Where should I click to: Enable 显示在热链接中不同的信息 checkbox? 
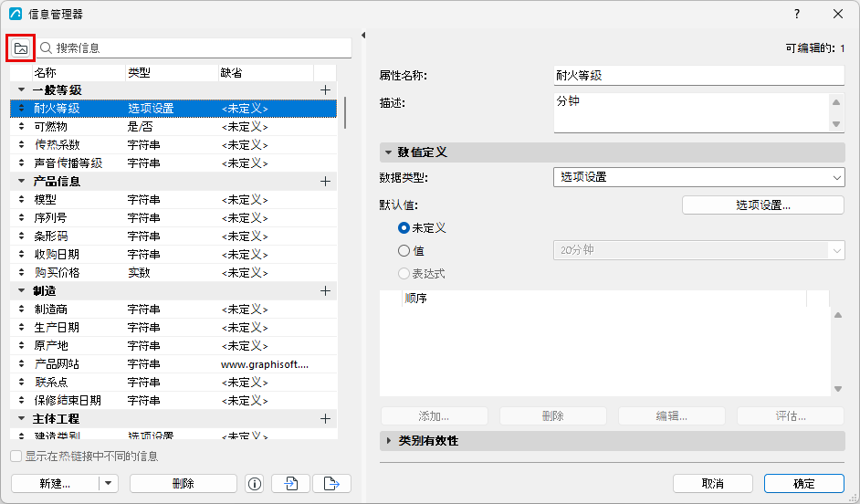point(16,457)
